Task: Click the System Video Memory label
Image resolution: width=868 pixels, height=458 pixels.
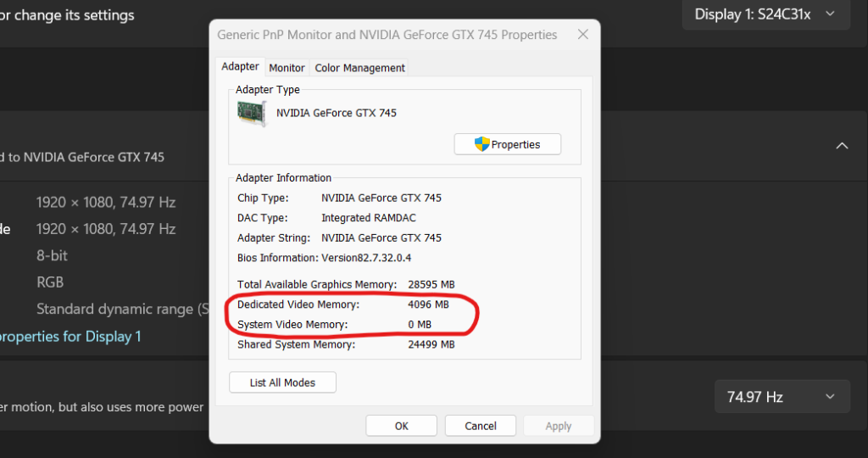Action: click(x=292, y=324)
